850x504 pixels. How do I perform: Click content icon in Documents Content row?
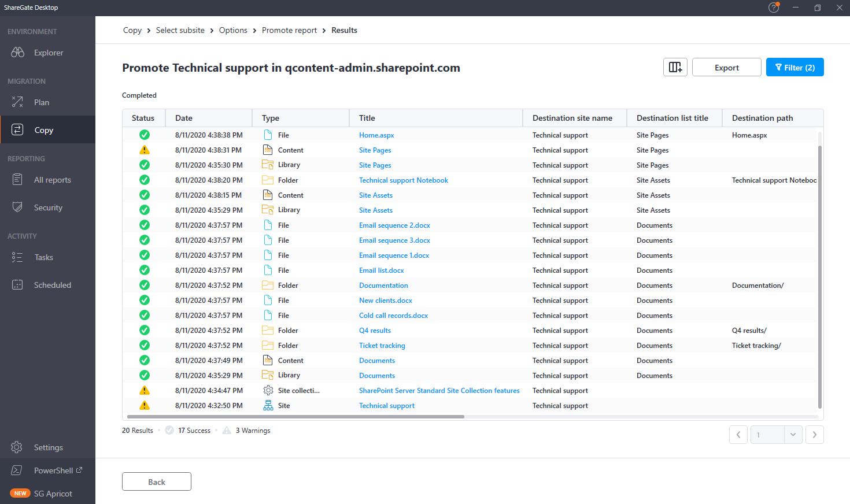268,360
